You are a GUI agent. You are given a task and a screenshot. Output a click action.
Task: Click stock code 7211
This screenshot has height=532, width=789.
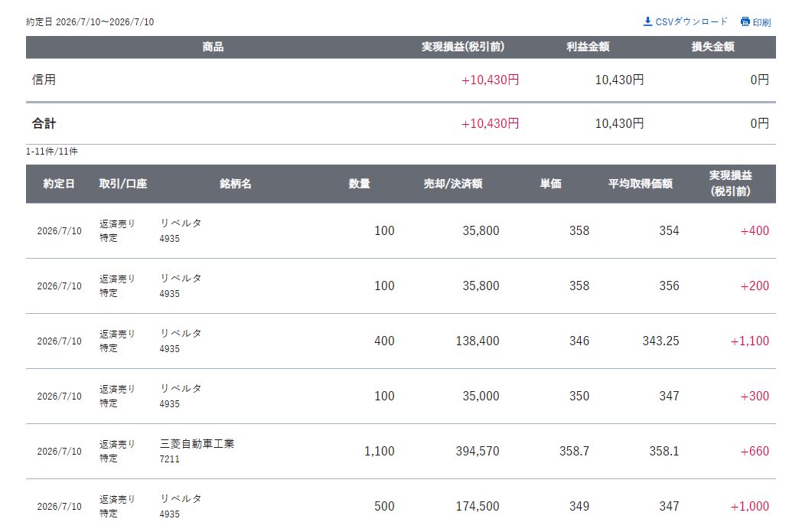pos(169,459)
